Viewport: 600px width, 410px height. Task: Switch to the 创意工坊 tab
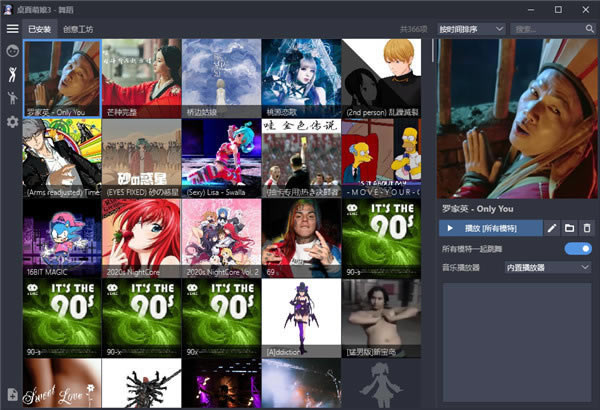click(78, 29)
